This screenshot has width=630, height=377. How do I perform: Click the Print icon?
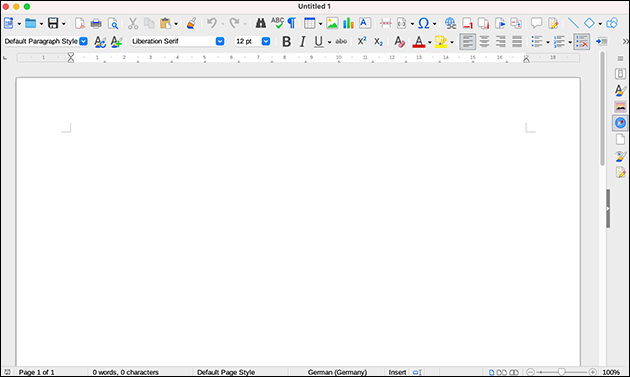click(96, 24)
